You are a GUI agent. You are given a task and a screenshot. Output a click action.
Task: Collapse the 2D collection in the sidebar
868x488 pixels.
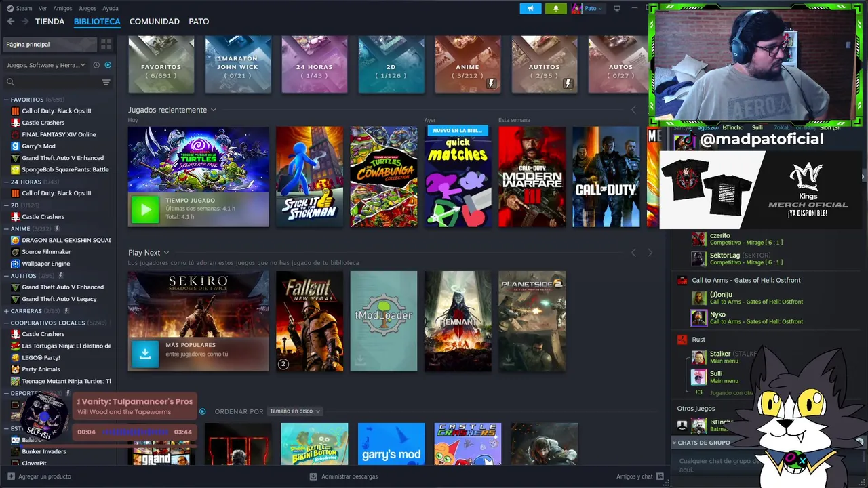[6, 205]
